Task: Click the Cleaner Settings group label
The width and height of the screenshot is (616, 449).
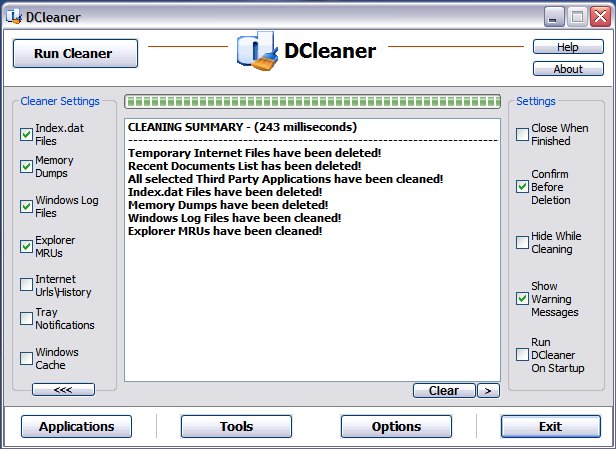Action: click(60, 101)
